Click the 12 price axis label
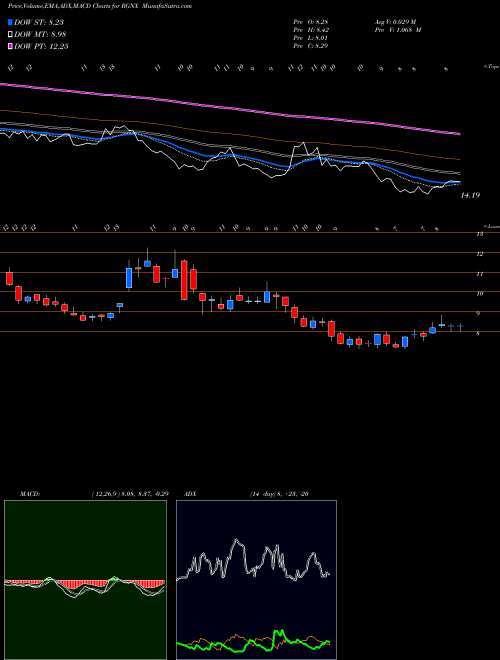Viewport: 500px width, 660px height. (x=479, y=254)
